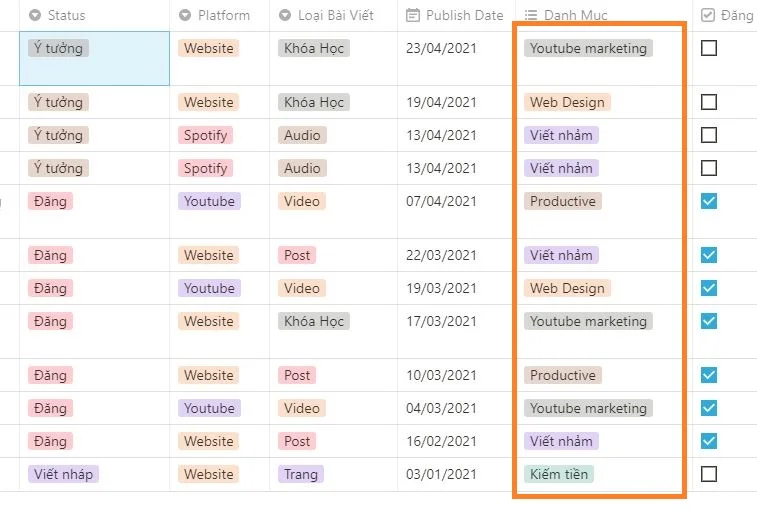
Task: Uncheck the Đăng box for 10/03/2021 row
Action: point(709,375)
